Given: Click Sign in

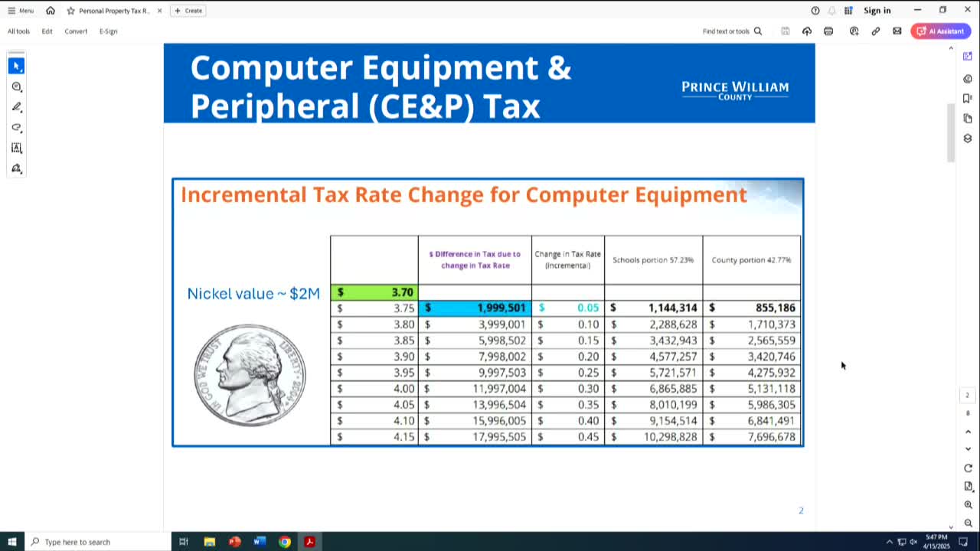Looking at the screenshot, I should (877, 11).
